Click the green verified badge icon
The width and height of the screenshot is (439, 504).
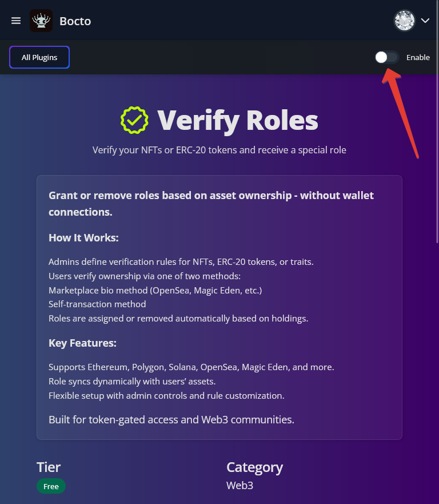point(134,120)
